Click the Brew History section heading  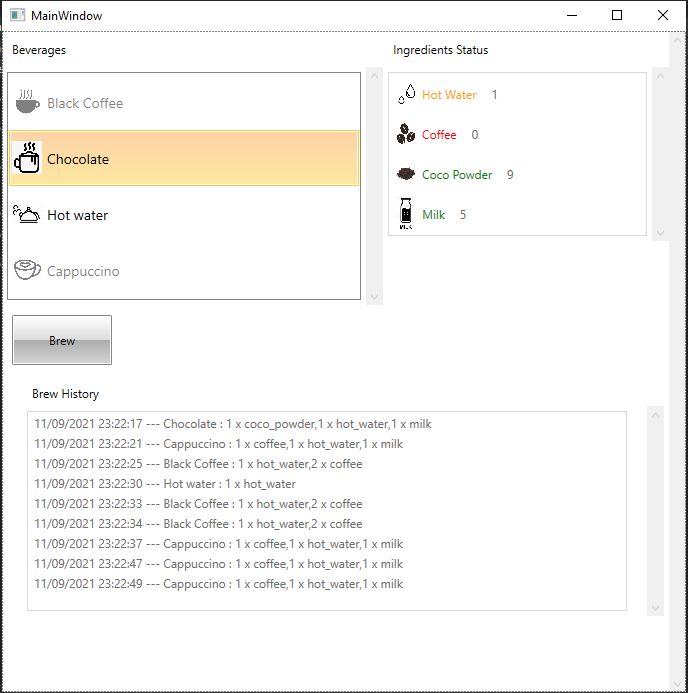coord(65,394)
